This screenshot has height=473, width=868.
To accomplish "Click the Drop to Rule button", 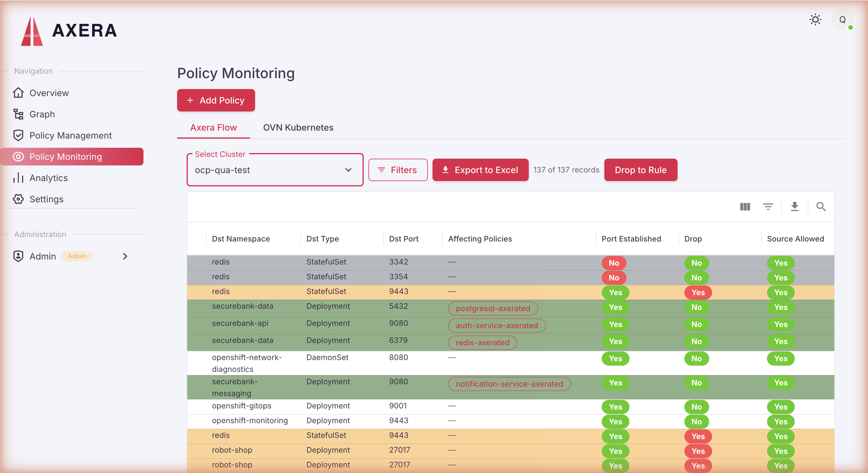I will coord(640,170).
